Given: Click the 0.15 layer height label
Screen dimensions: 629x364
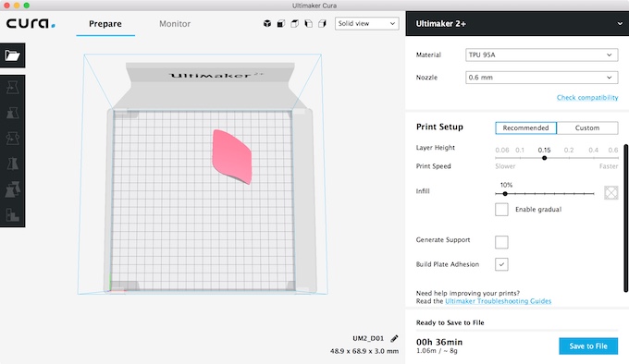Looking at the screenshot, I should tap(544, 151).
